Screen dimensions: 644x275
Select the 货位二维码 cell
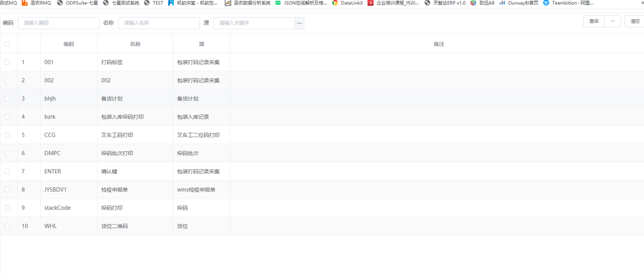(x=135, y=226)
